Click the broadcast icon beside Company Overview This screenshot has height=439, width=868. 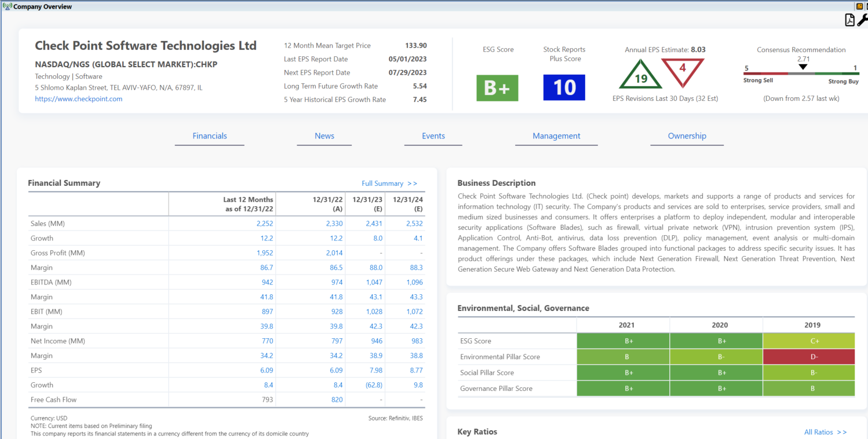(x=8, y=6)
